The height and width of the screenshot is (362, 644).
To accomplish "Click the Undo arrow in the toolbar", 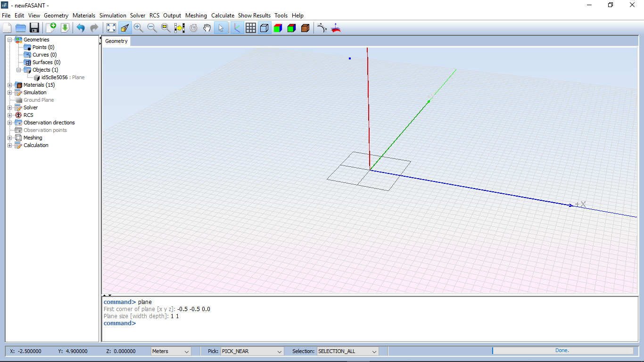I will click(81, 28).
